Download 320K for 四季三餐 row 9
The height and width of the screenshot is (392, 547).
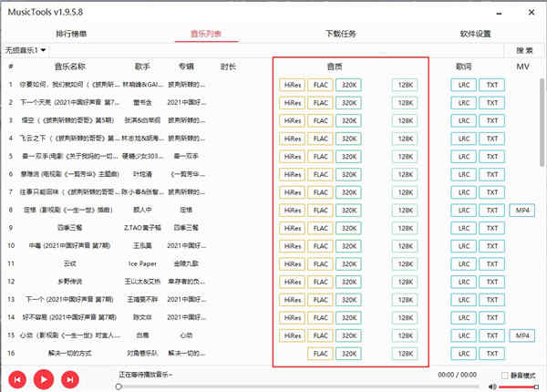(349, 228)
